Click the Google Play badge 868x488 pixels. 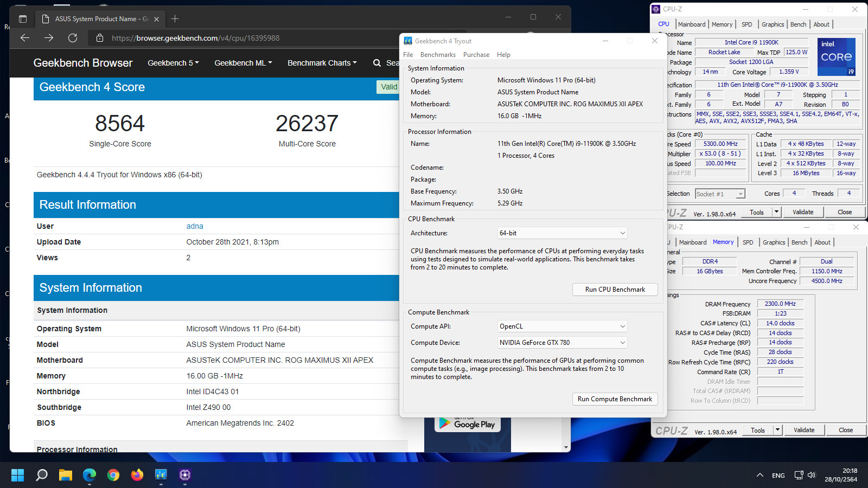468,424
